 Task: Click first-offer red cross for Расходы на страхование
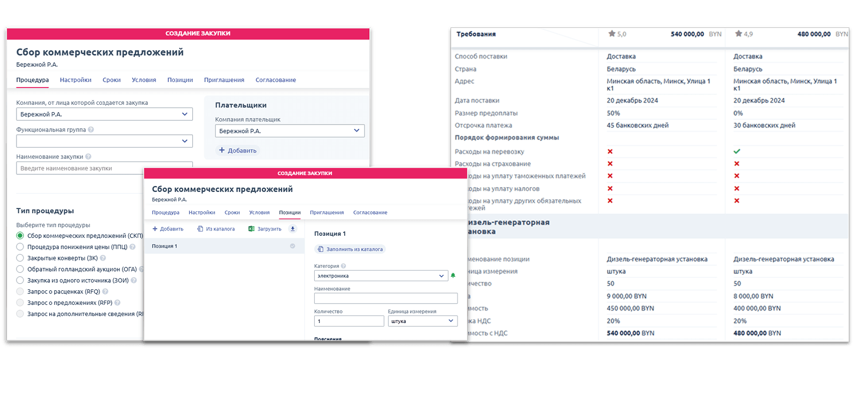(x=610, y=164)
